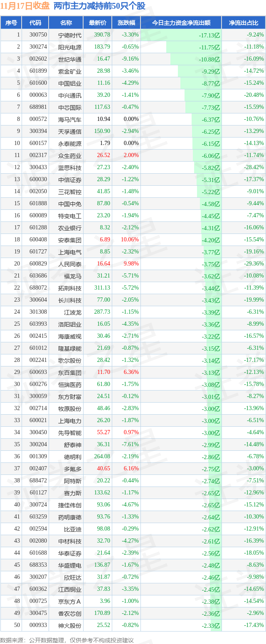The image size is (266, 644).
Task: Click stock name 香农芯创
Action: coord(70,613)
